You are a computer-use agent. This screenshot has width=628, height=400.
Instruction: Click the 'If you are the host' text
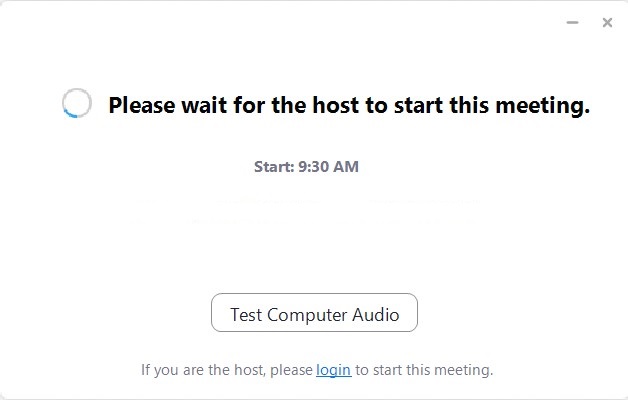pos(203,370)
